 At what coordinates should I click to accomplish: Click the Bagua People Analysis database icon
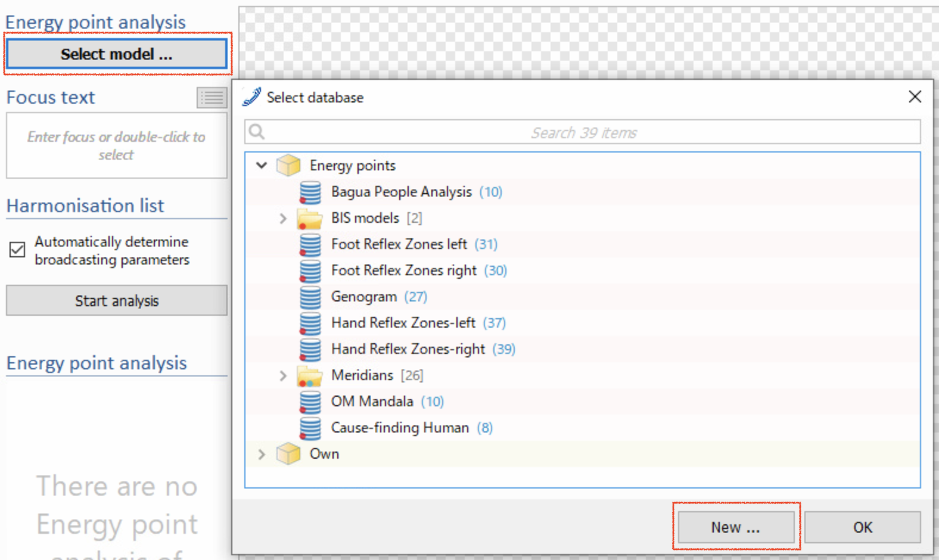coord(310,192)
